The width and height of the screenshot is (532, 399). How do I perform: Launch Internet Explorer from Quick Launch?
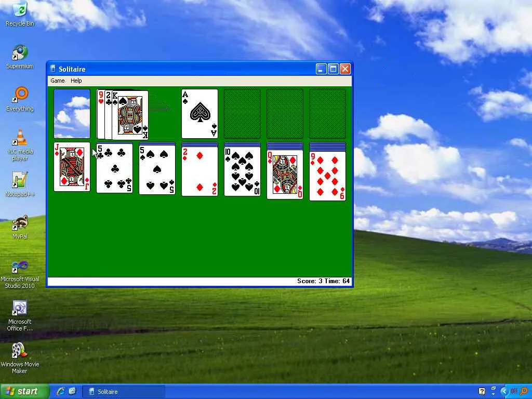[x=61, y=391]
